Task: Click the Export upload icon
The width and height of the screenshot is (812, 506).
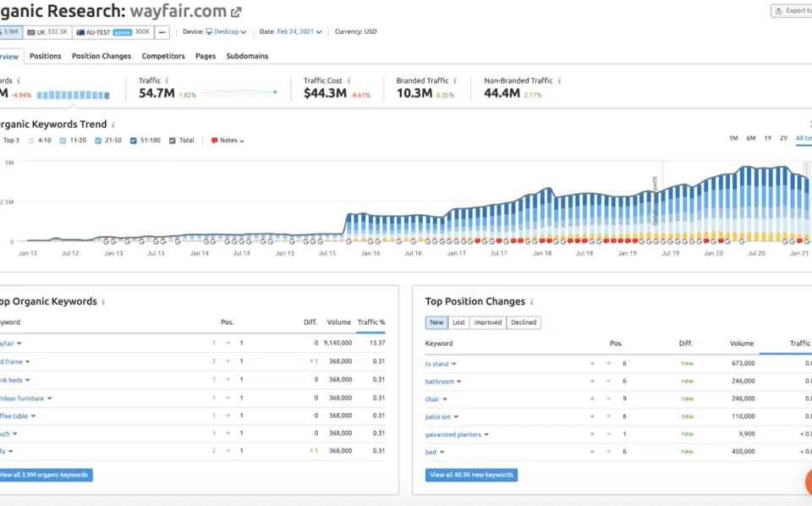Action: click(x=778, y=11)
